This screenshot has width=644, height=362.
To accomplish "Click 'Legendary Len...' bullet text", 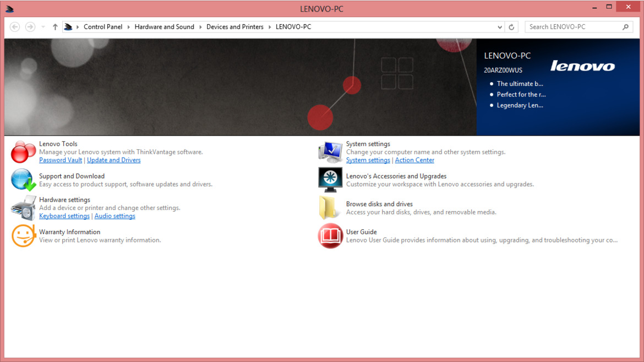I will (x=520, y=105).
